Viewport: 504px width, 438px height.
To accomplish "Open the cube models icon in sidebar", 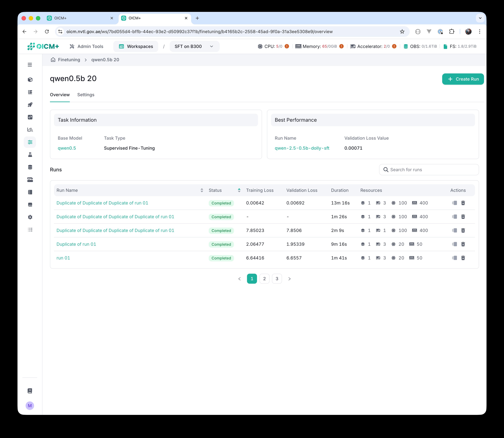I will pyautogui.click(x=30, y=80).
